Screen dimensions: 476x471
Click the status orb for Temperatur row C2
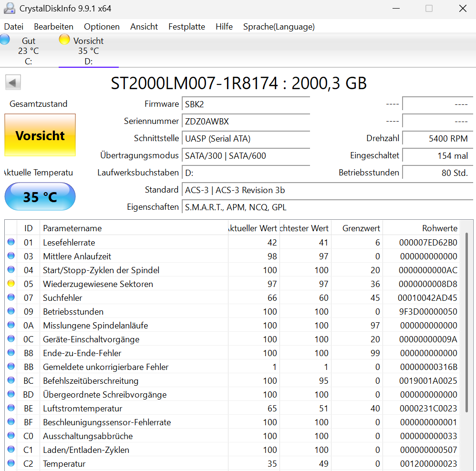(11, 463)
